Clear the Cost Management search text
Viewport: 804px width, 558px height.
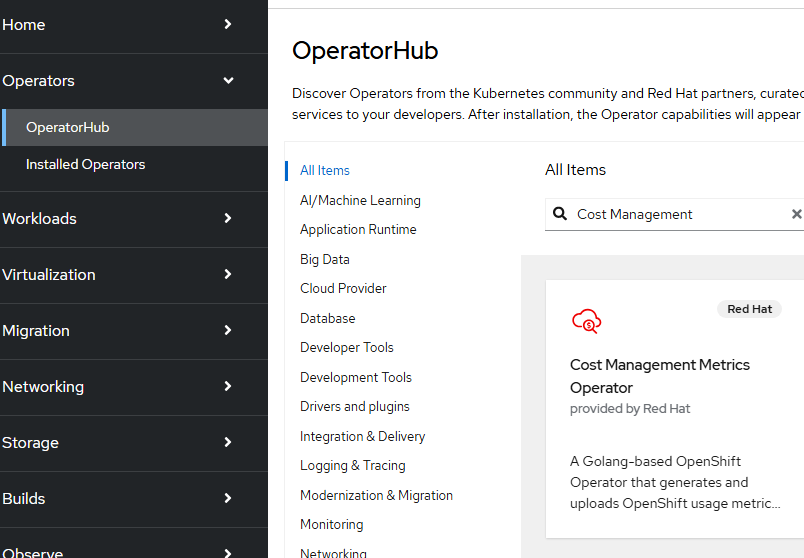pyautogui.click(x=796, y=214)
